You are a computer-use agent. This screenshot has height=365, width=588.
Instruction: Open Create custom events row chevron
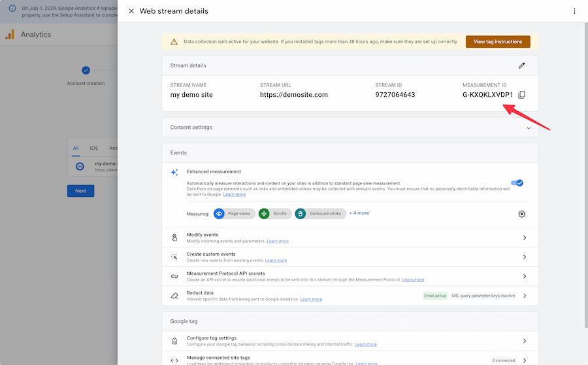click(525, 257)
